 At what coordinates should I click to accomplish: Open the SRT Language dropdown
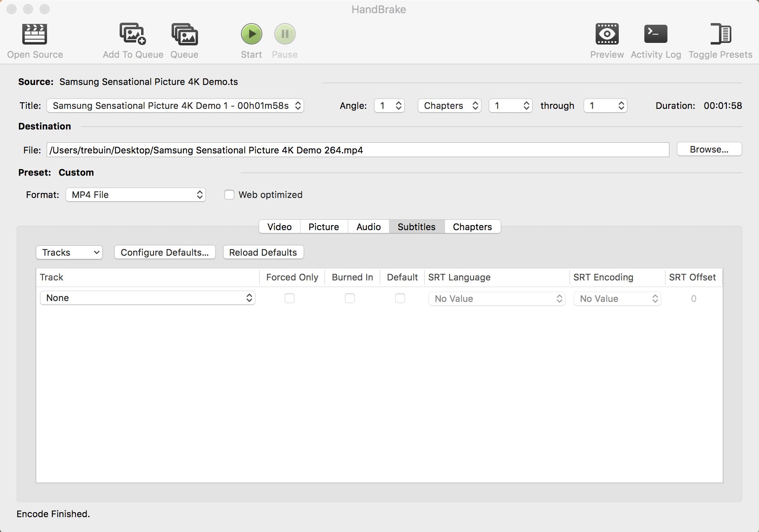pyautogui.click(x=497, y=299)
